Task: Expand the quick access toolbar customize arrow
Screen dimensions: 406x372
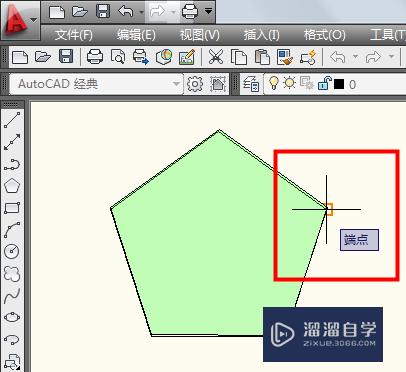Action: tap(208, 12)
